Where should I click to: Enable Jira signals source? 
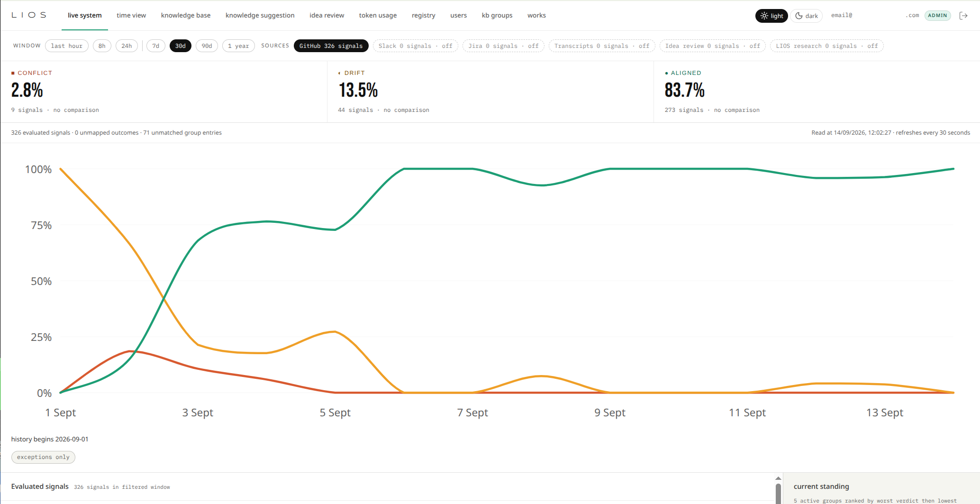tap(503, 46)
